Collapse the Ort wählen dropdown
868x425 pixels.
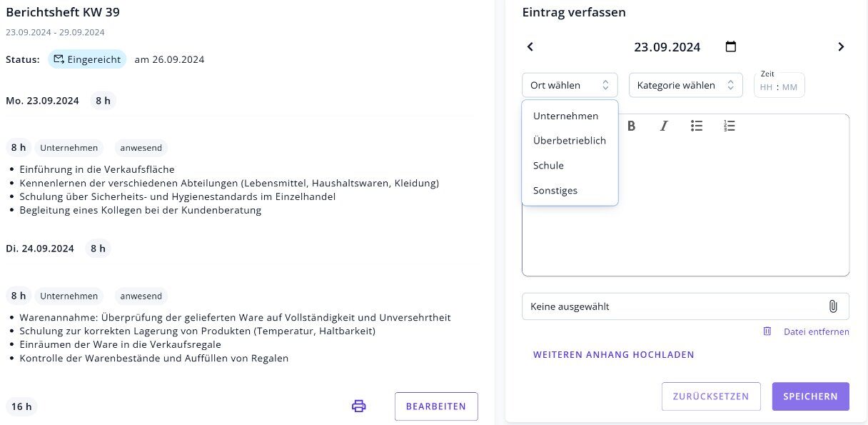(570, 86)
